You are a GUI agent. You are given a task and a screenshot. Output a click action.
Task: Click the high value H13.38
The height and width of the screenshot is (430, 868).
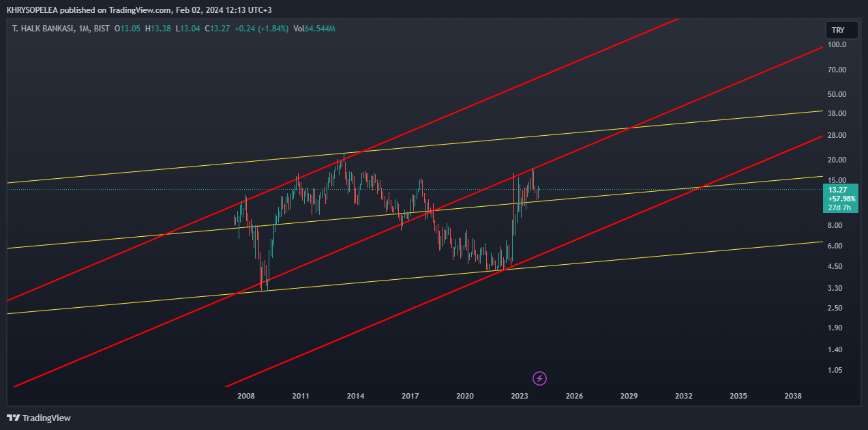158,29
